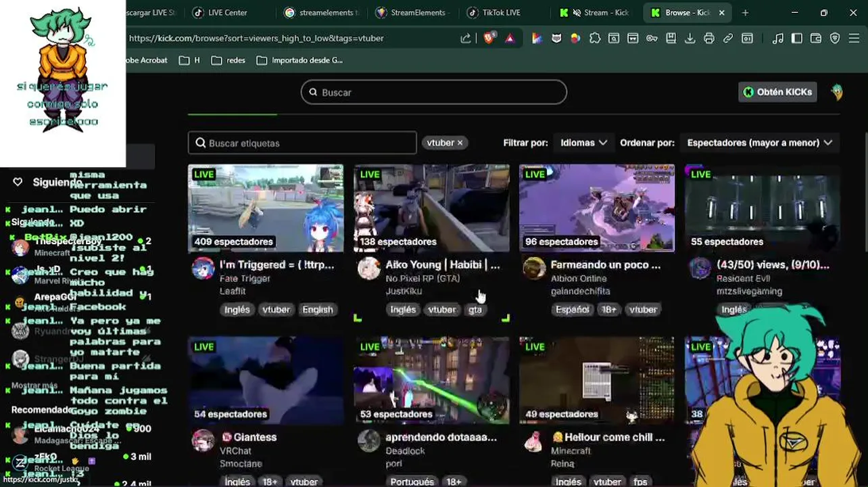Screen dimensions: 868x487
Task: Click the colorful circles extension icon
Action: pos(575,39)
